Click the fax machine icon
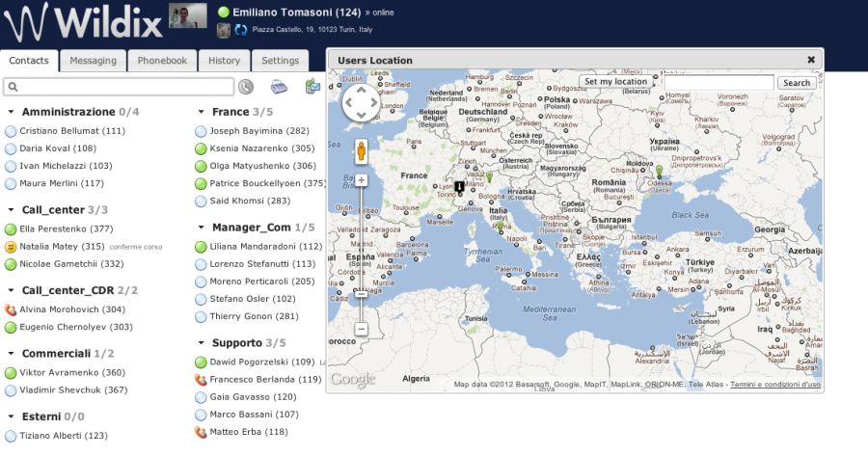 (x=279, y=87)
